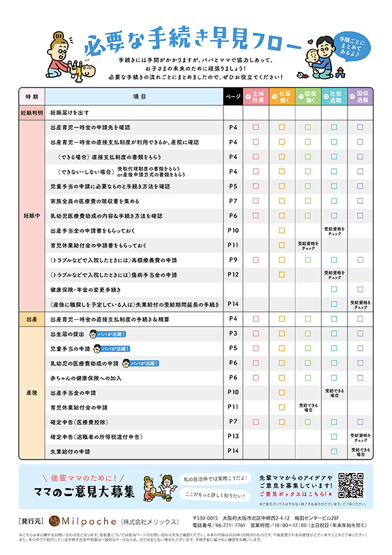Select the B 社保働く column header
392x555 pixels.
[282, 97]
